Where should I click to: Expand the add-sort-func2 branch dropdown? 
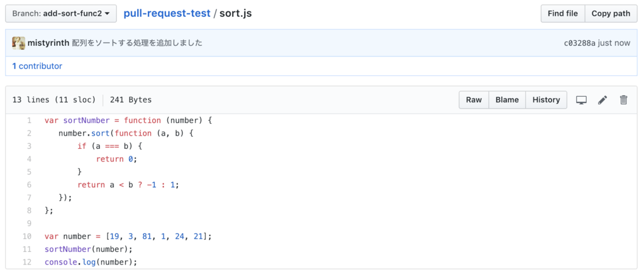tap(60, 13)
